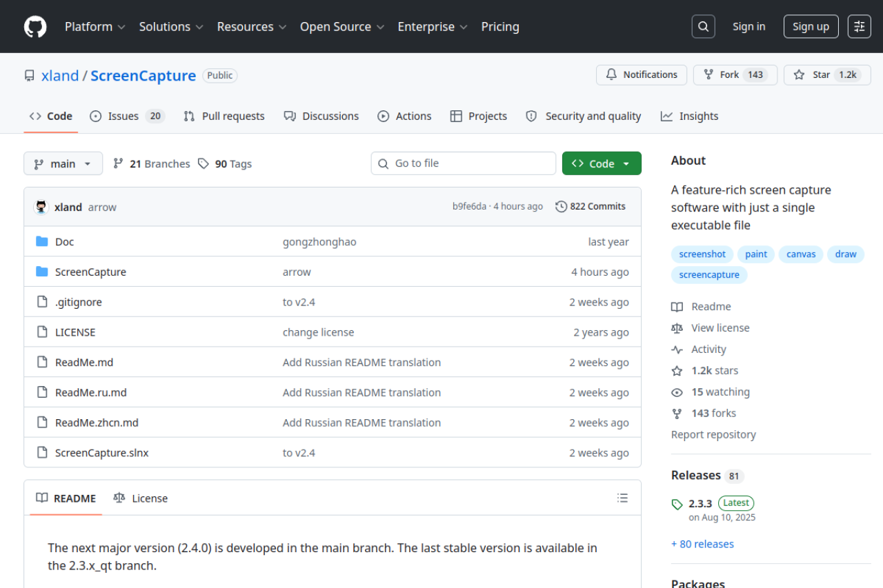Switch to the Pull requests tab
The width and height of the screenshot is (883, 588).
coord(224,116)
